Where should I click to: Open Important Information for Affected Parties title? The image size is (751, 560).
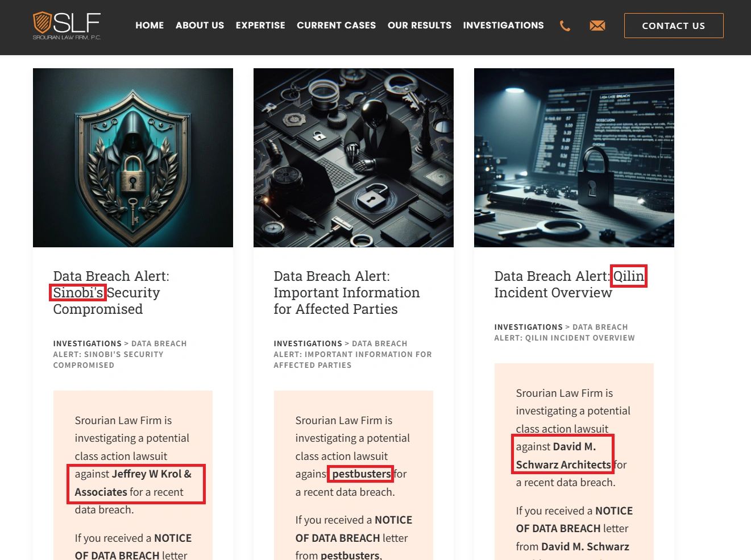(x=347, y=293)
